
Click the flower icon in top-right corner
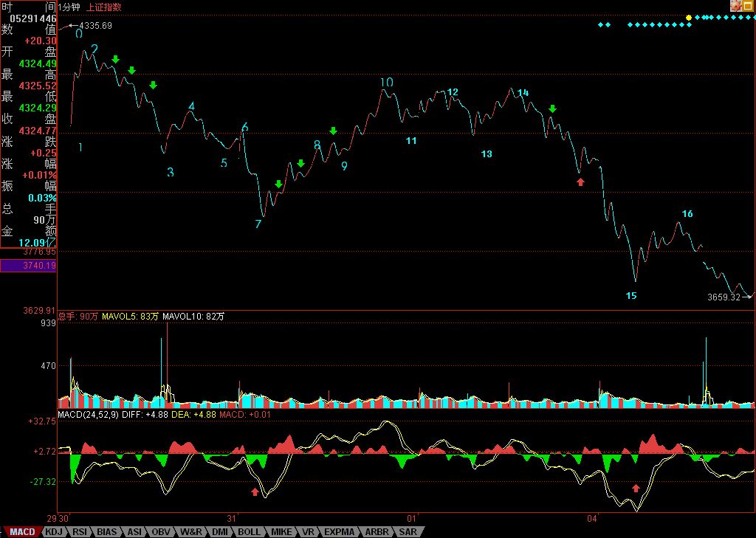tap(735, 6)
